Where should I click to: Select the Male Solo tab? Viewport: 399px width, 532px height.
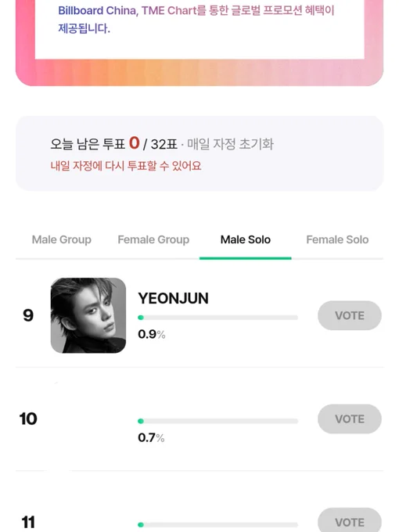246,239
